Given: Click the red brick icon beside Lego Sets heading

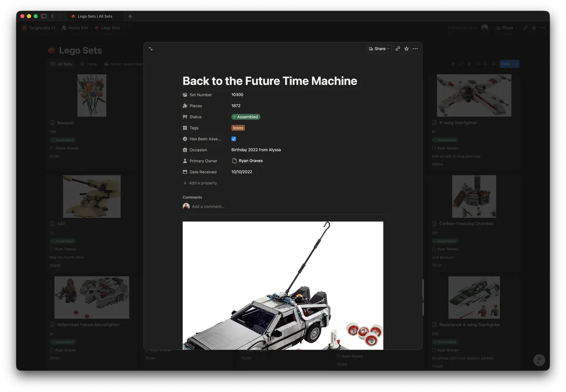Looking at the screenshot, I should [52, 51].
